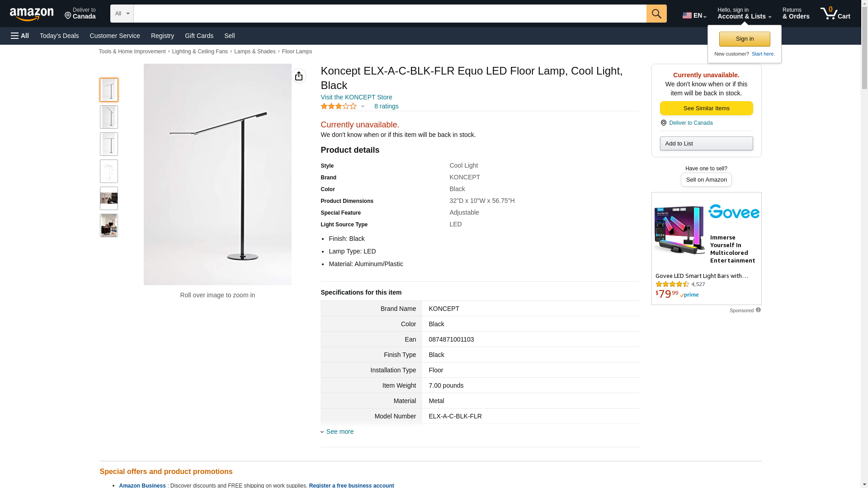Viewport: 868px width, 488px height.
Task: Open Account & Lists menu
Action: click(744, 14)
